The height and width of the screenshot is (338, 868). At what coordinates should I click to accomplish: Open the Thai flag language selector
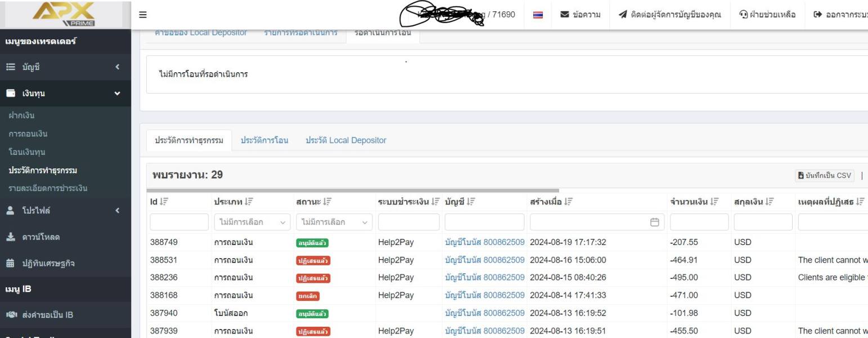538,15
